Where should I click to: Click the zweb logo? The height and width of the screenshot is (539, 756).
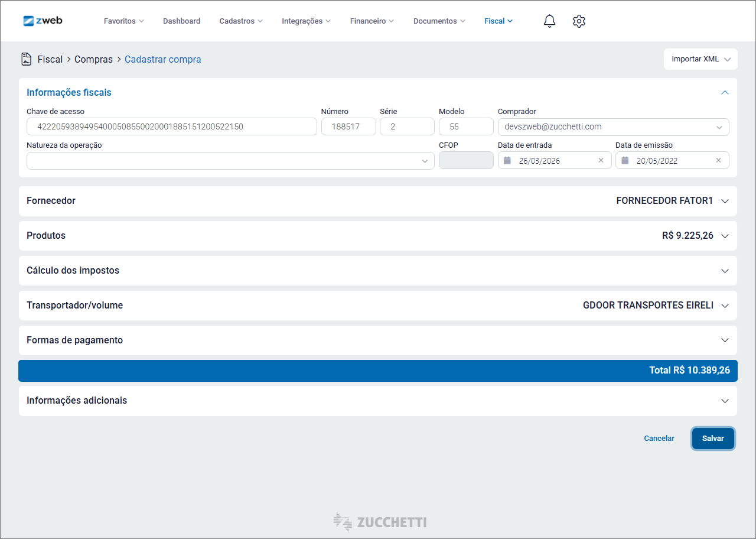pyautogui.click(x=43, y=21)
